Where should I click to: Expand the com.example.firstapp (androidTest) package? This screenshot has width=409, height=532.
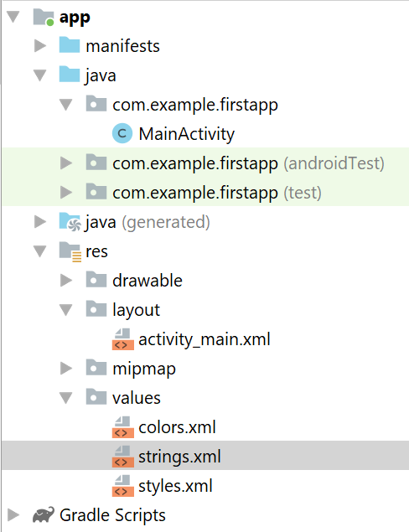[66, 163]
